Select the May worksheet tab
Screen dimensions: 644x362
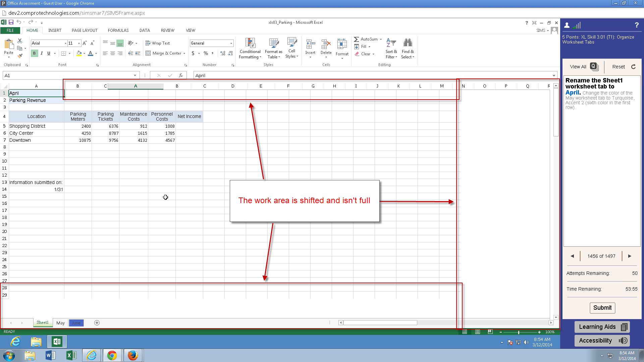point(60,323)
